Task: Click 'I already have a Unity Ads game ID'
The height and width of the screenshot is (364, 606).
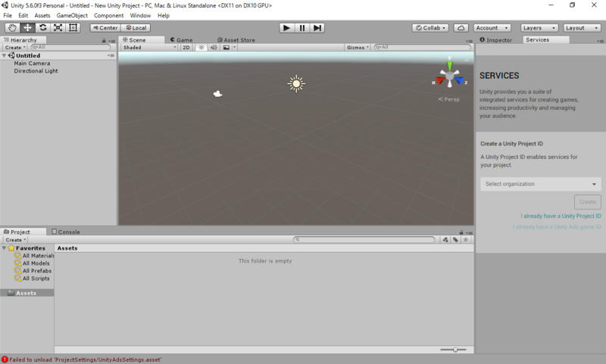Action: point(557,227)
